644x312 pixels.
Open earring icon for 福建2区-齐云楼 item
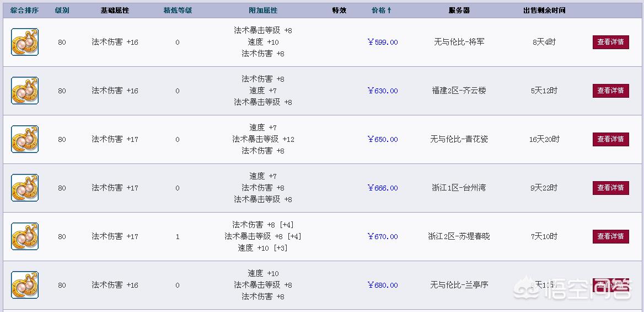25,91
